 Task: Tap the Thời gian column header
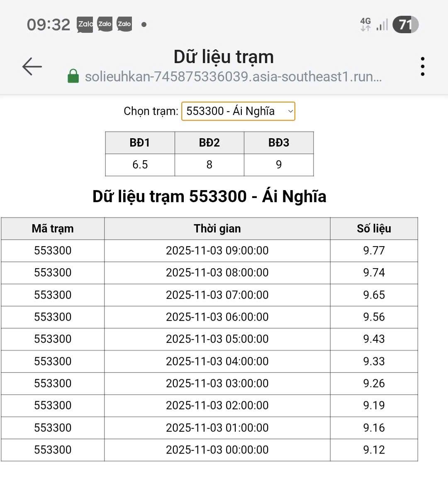coord(217,229)
